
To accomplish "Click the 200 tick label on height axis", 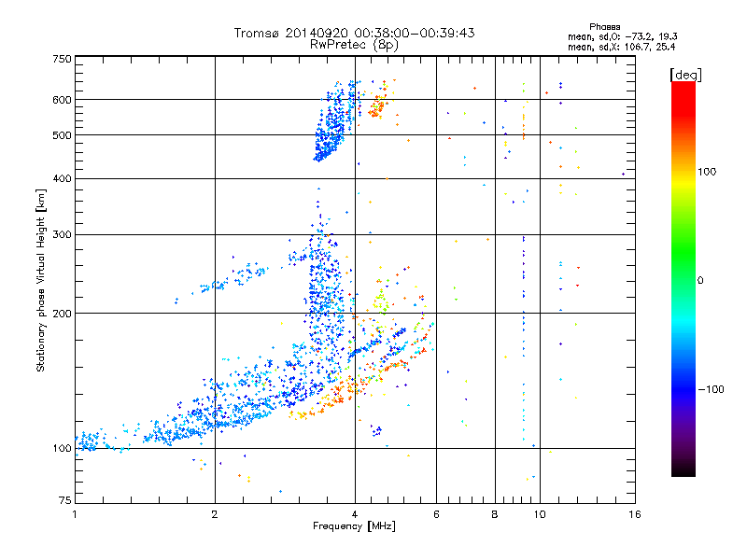I will [x=62, y=314].
